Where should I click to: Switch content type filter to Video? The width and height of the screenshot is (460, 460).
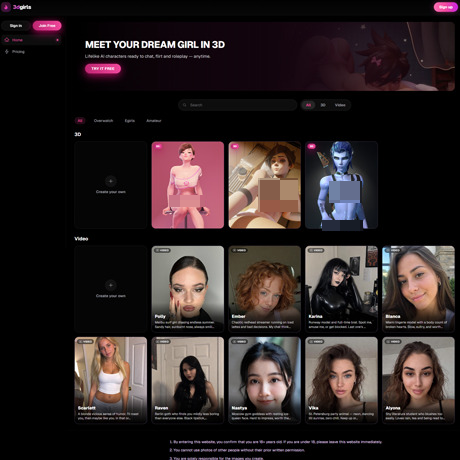coord(340,105)
